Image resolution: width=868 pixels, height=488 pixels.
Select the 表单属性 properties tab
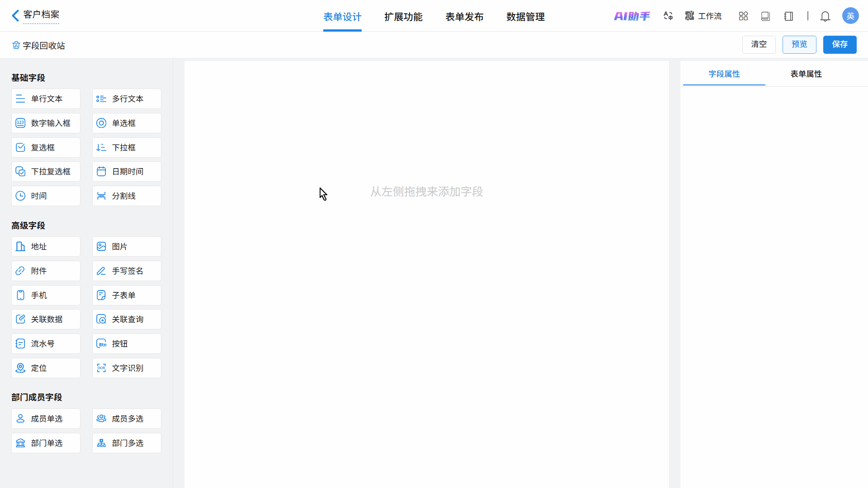coord(806,74)
